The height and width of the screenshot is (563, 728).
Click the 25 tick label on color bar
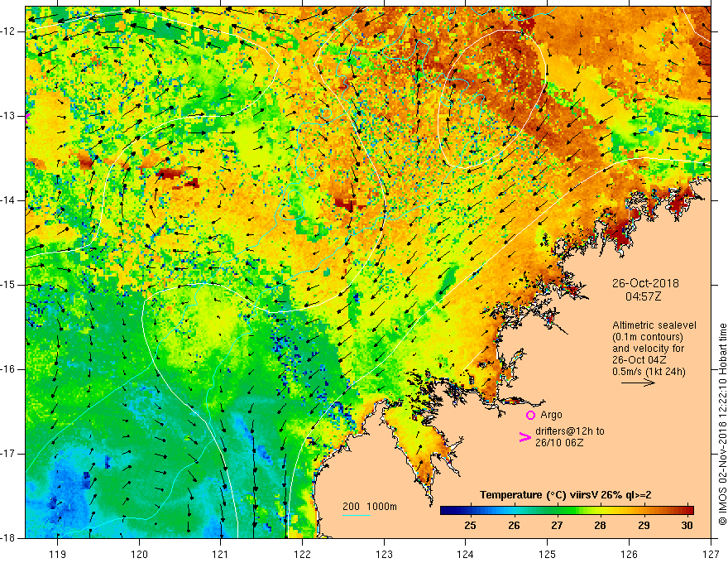[470, 526]
